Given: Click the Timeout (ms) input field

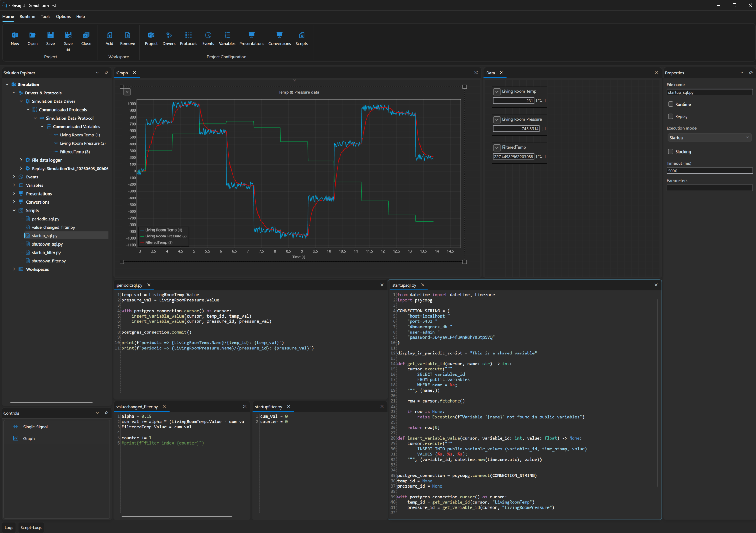Looking at the screenshot, I should tap(709, 171).
